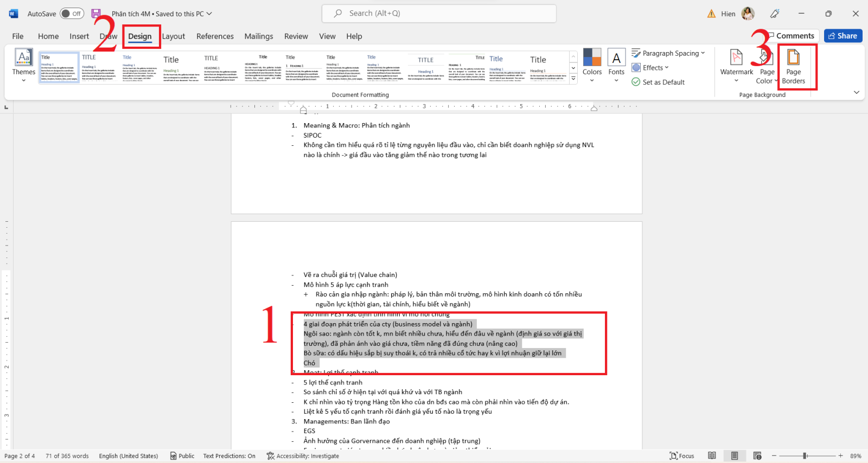Click the Search box in title bar
Image resolution: width=868 pixels, height=463 pixels.
click(439, 14)
